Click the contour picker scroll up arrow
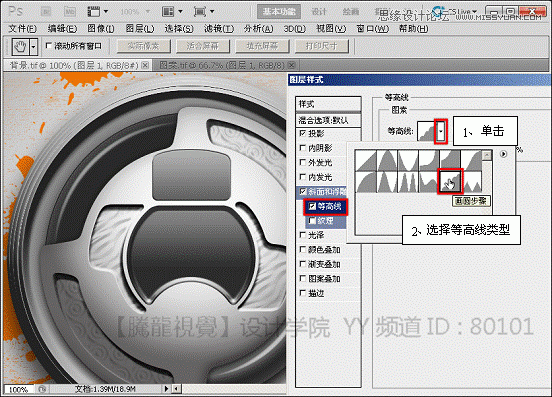552x397 pixels. 487,155
